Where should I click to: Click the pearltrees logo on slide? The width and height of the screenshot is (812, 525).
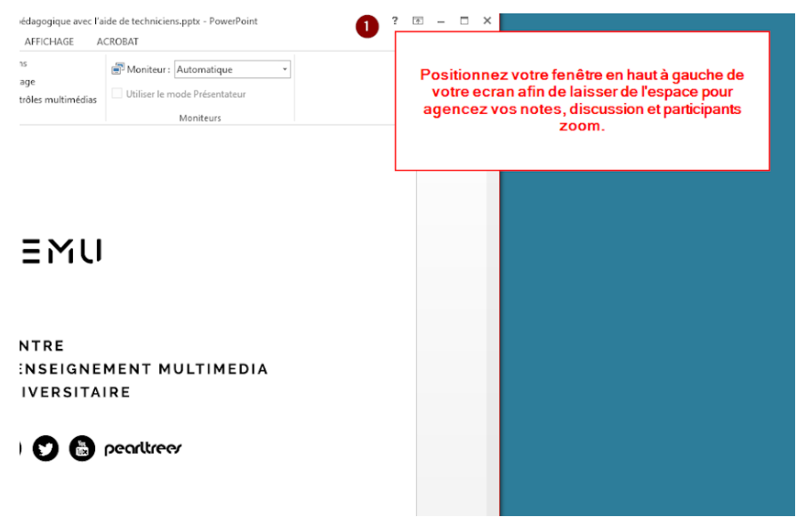click(x=143, y=448)
